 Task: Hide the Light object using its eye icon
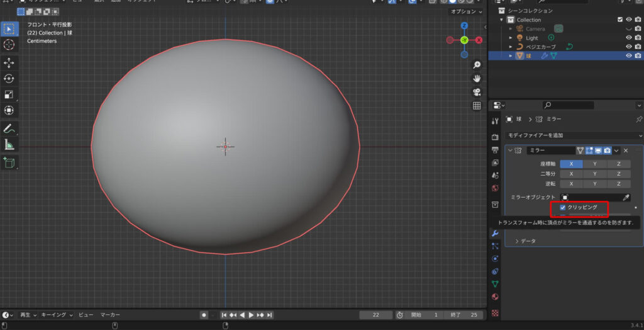tap(628, 38)
